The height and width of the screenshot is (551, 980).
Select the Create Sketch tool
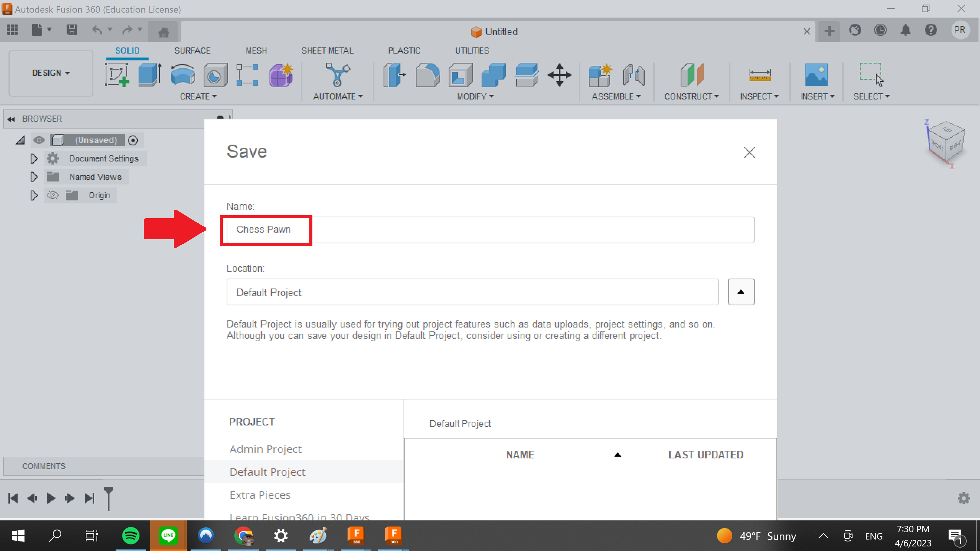pyautogui.click(x=117, y=75)
